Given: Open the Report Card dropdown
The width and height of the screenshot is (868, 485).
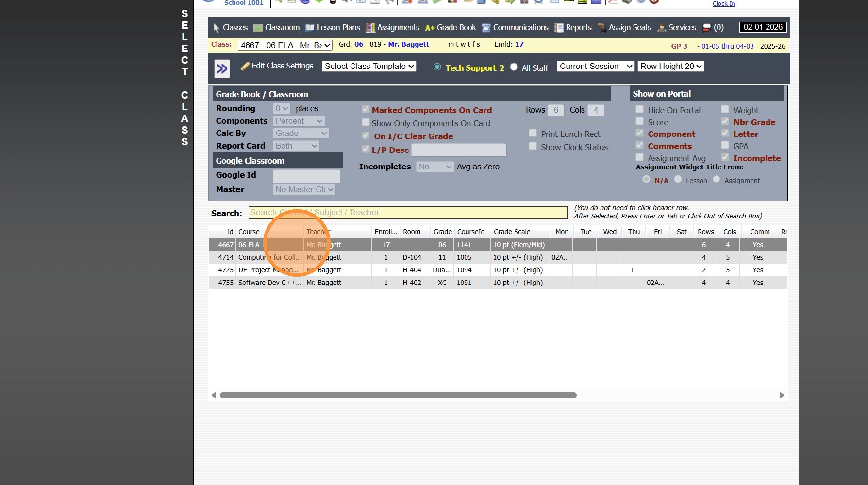Looking at the screenshot, I should [x=296, y=146].
